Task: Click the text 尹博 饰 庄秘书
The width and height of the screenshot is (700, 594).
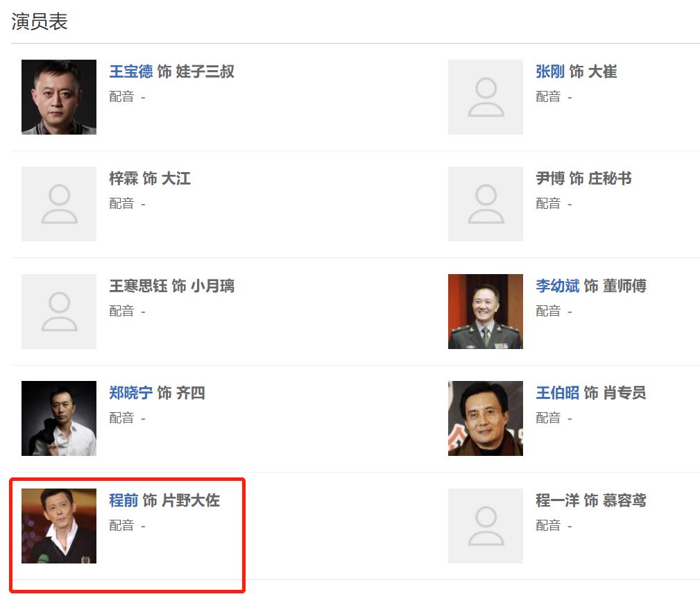Action: tap(583, 179)
